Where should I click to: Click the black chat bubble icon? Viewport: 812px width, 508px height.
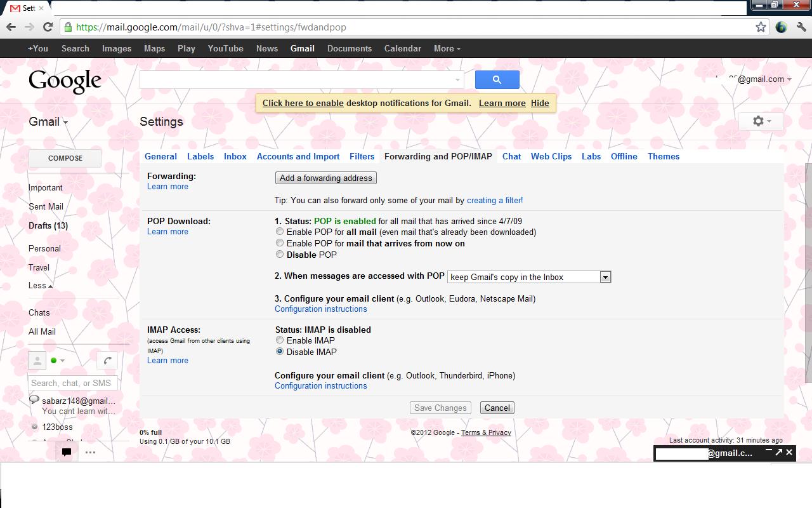pos(66,452)
